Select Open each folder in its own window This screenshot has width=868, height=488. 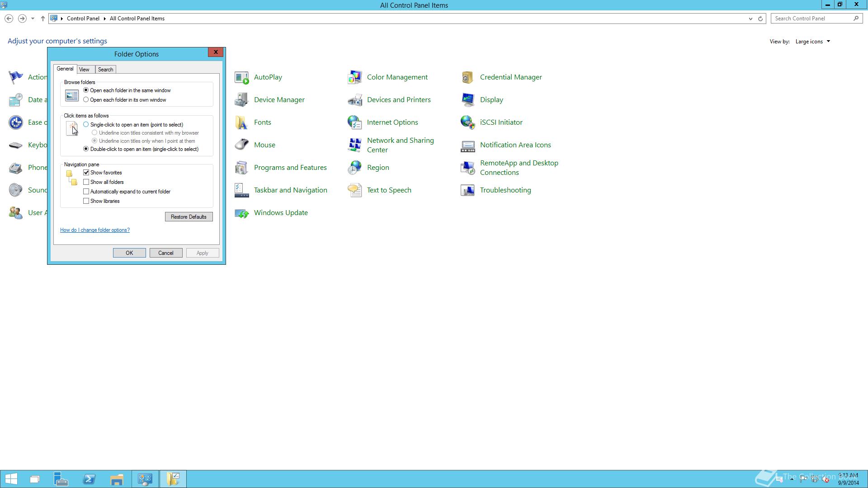coord(86,100)
